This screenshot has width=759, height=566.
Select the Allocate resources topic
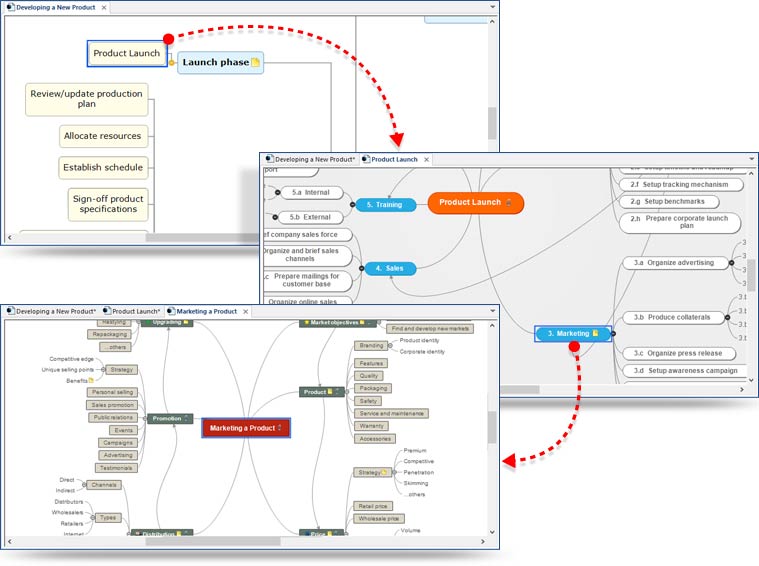[103, 136]
